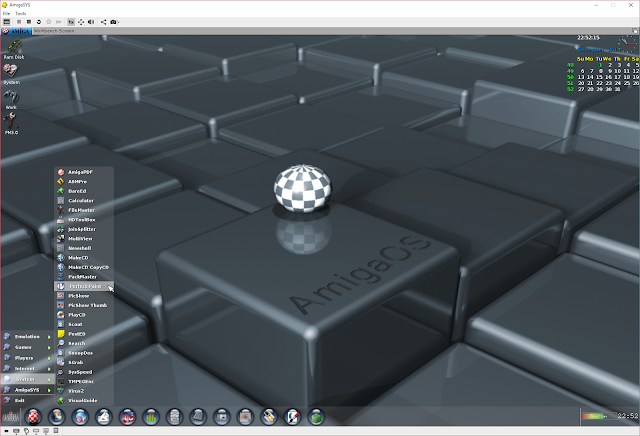Open PackMaster from the System menu
Screen dimensions: 640x436
point(84,277)
